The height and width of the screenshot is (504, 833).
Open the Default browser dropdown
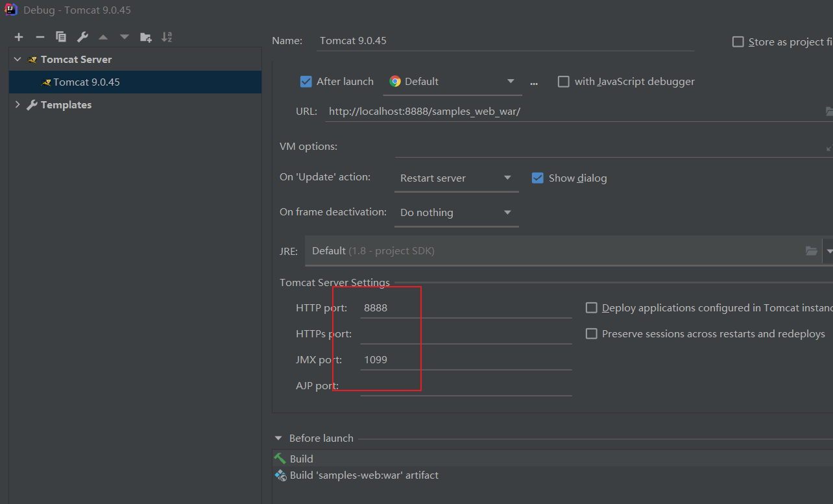point(452,82)
